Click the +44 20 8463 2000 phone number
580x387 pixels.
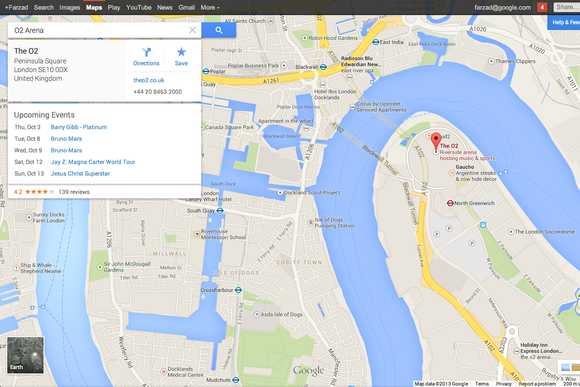point(158,92)
